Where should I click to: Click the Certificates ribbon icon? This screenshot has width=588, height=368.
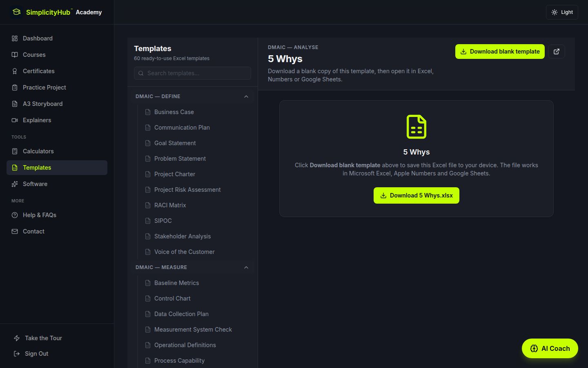(x=15, y=71)
